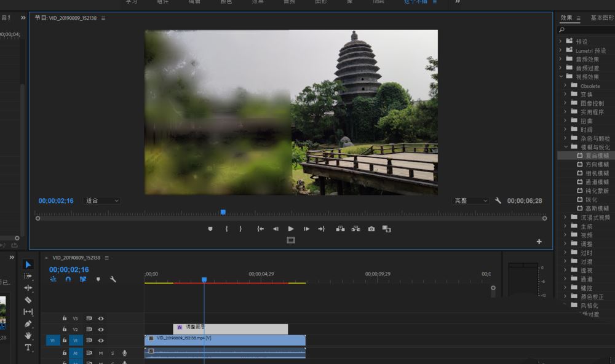615x364 pixels.
Task: Open timeline display settings wrench
Action: pos(113,279)
